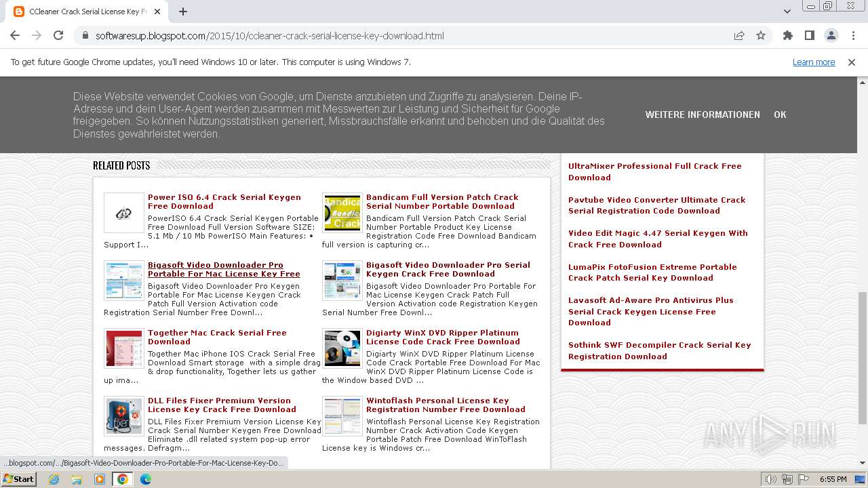Open Bandicam Full Version Patch Crack link

(442, 201)
